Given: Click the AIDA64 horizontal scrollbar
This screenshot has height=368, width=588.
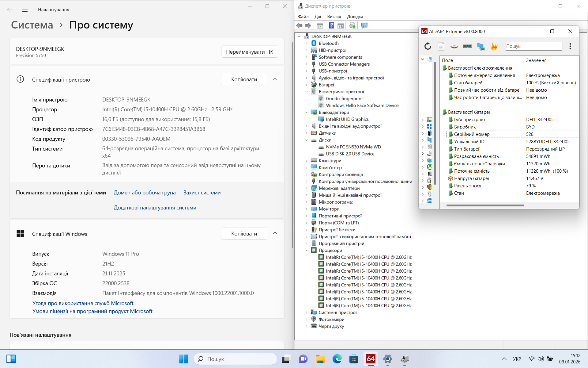Looking at the screenshot, I should [485, 205].
